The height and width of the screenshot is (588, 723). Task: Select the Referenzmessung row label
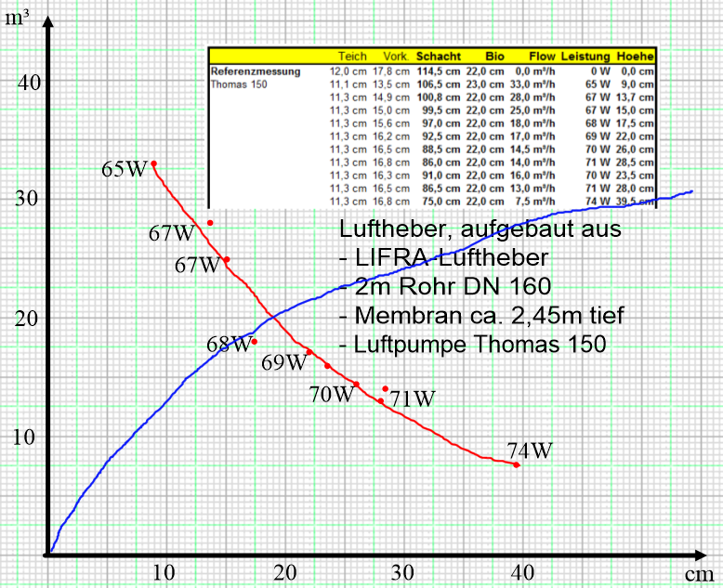256,71
